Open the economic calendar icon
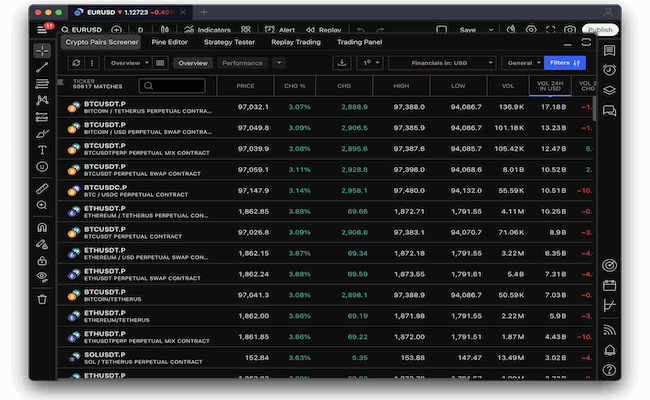This screenshot has height=400, width=650. pyautogui.click(x=609, y=285)
